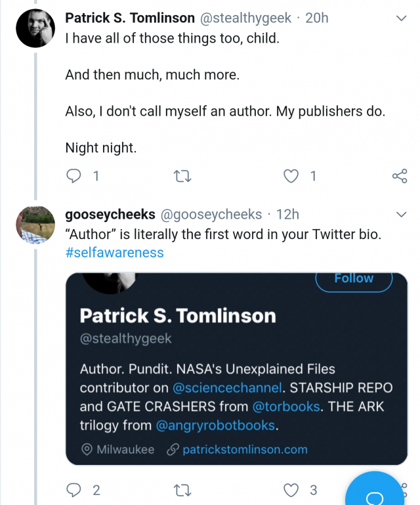Click the Follow button in embedded profile
Screen dimensions: 420x505
coord(354,279)
